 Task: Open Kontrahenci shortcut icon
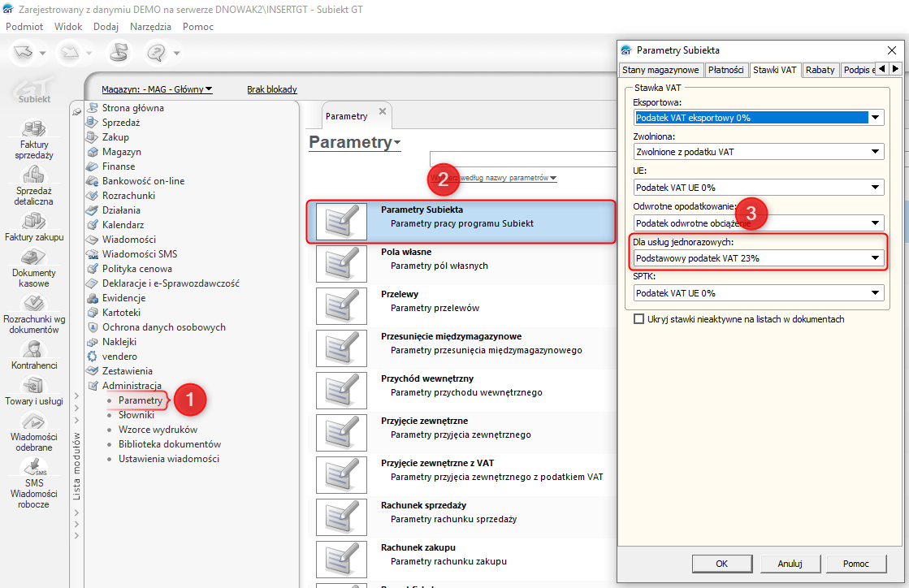tap(33, 349)
